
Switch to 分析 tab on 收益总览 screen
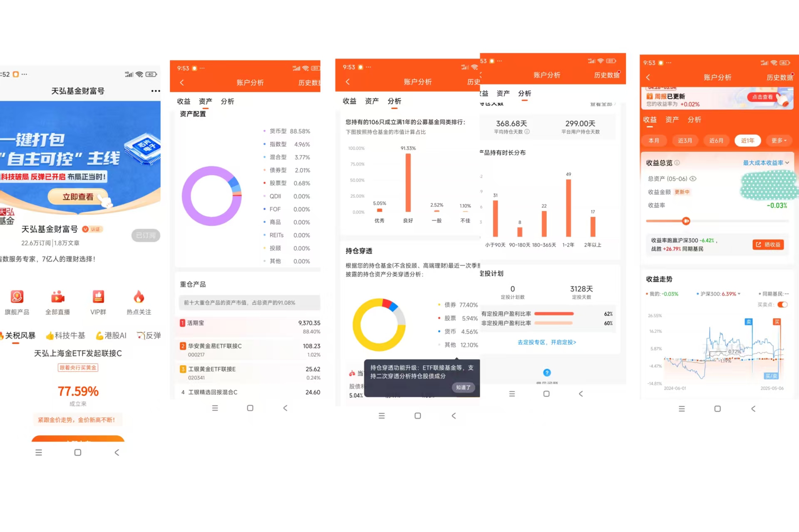coord(694,119)
